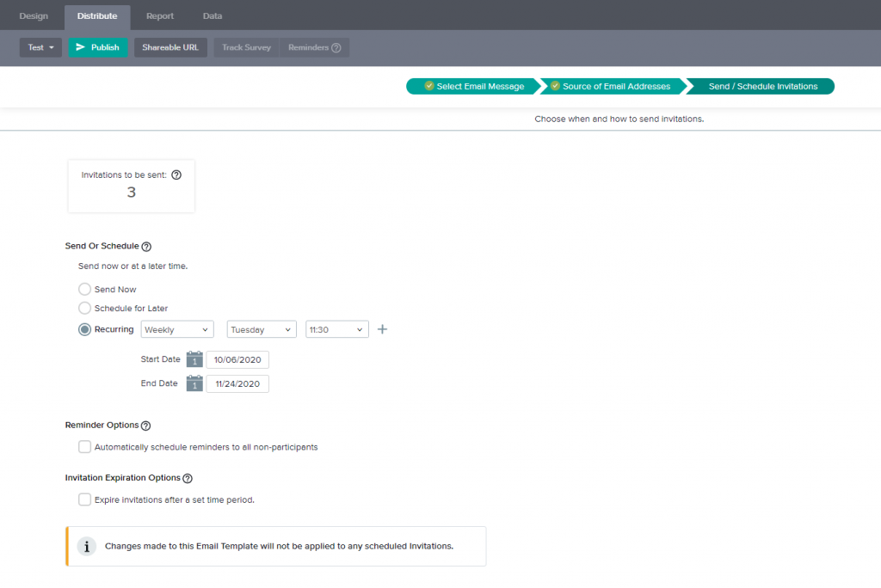Click the Invitation Expiration Options help icon
Viewport: 881px width, 588px height.
[188, 477]
